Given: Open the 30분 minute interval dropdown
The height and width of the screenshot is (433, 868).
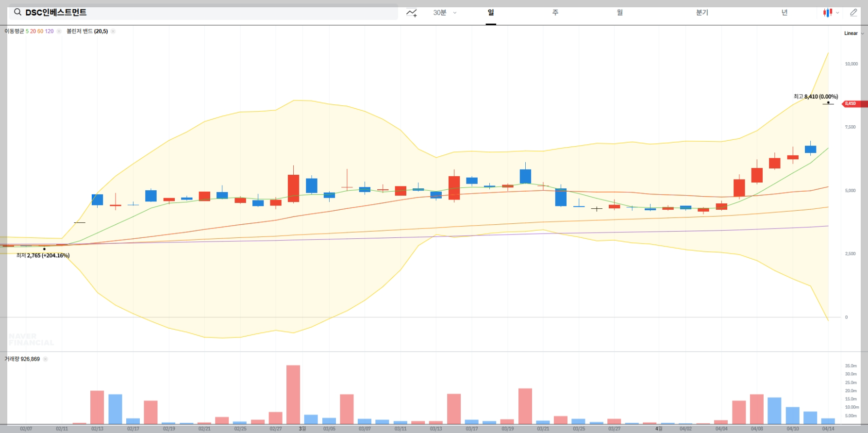Looking at the screenshot, I should [x=445, y=13].
